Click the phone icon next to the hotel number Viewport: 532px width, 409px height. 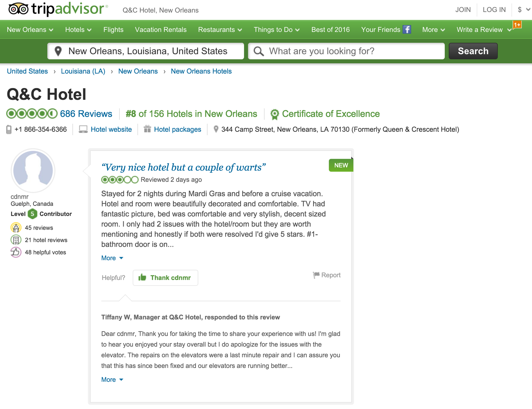(x=9, y=129)
